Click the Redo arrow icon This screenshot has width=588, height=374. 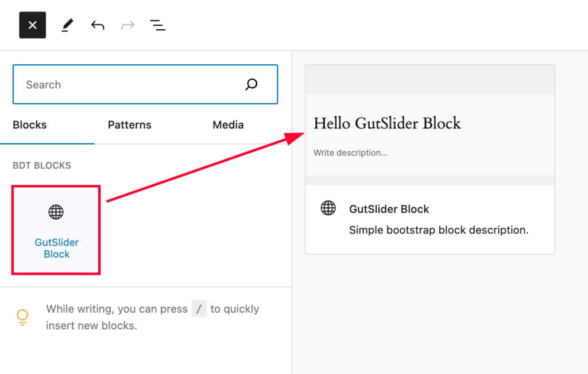tap(127, 25)
